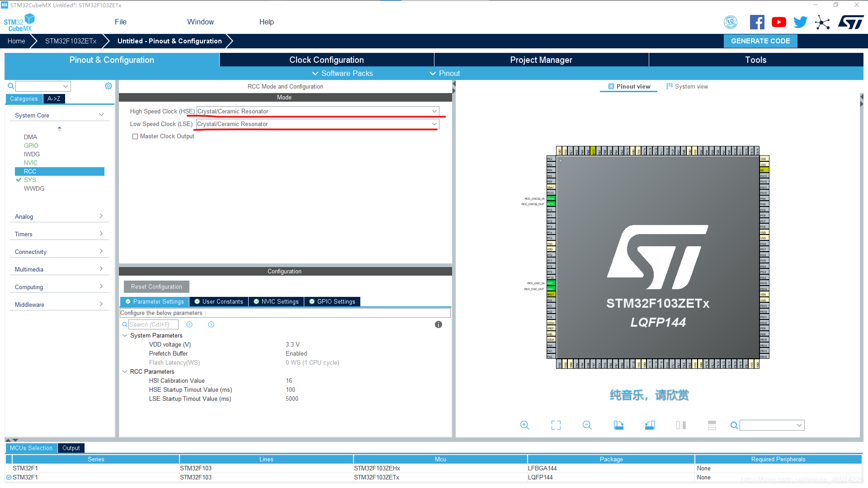This screenshot has height=488, width=868.
Task: Click the zoom out icon under the pinout
Action: click(587, 425)
